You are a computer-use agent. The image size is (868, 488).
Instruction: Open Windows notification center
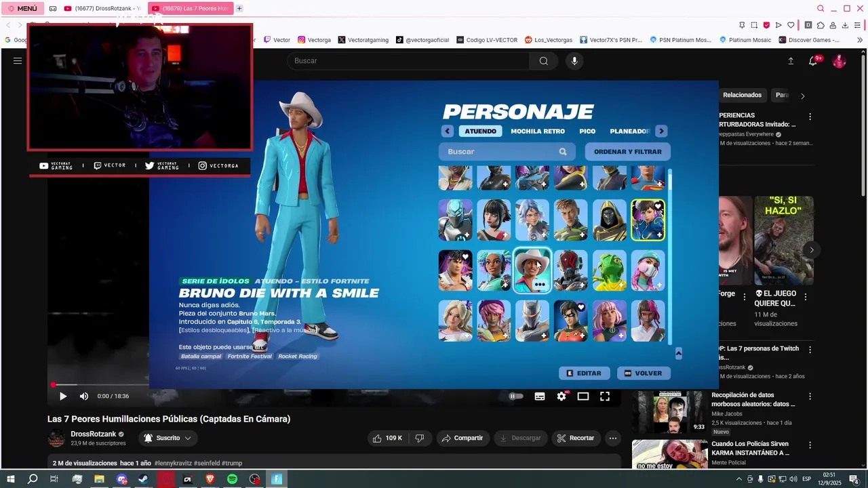[x=854, y=479]
